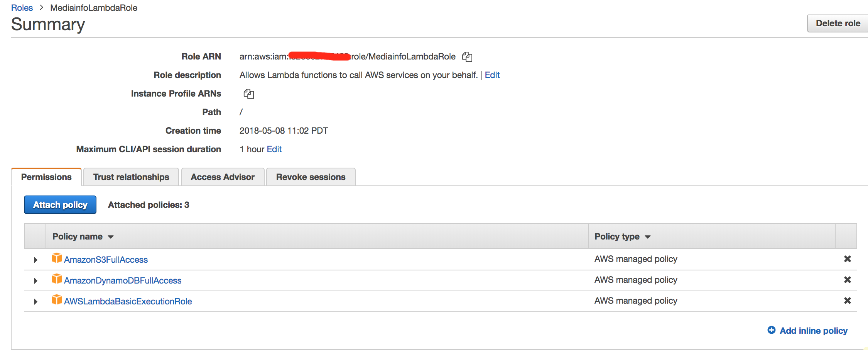Click the AmazonDynamoDBFullAccess policy box icon

point(57,279)
